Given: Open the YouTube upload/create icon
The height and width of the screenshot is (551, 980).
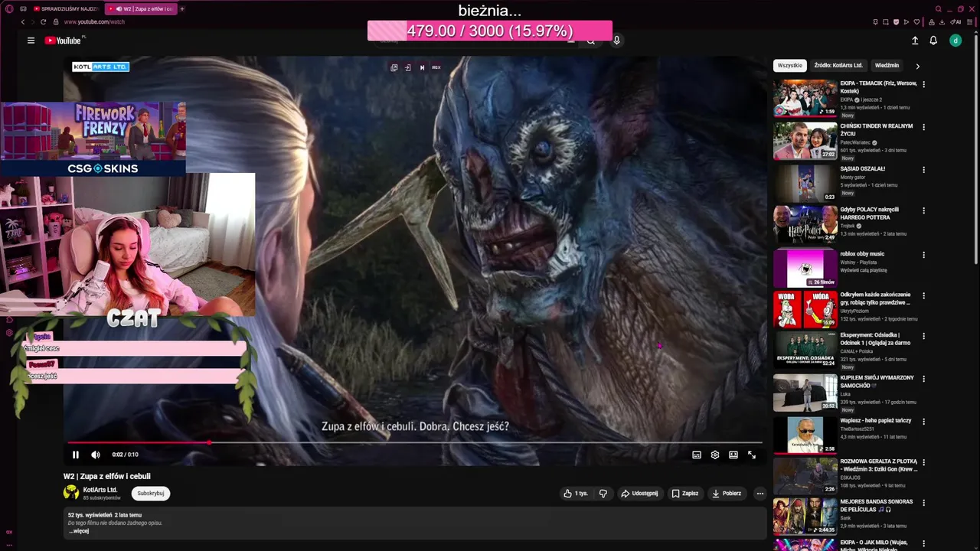Looking at the screenshot, I should pos(914,41).
